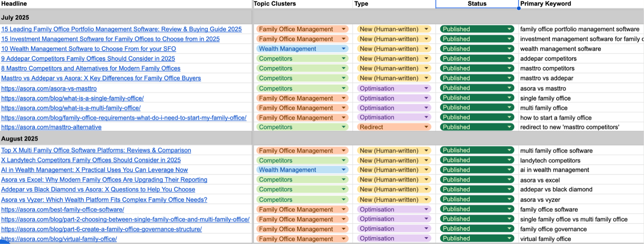Expand Published status dropdown for 'X Landytech Competitors' row

click(510, 160)
